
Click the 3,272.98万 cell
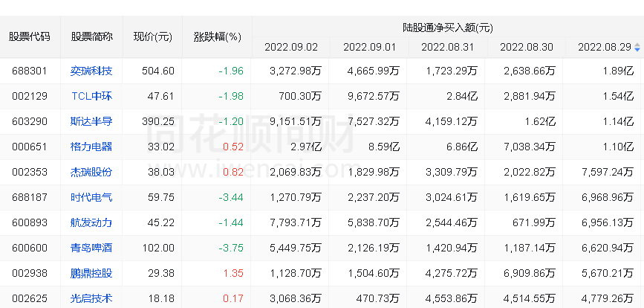tap(296, 71)
